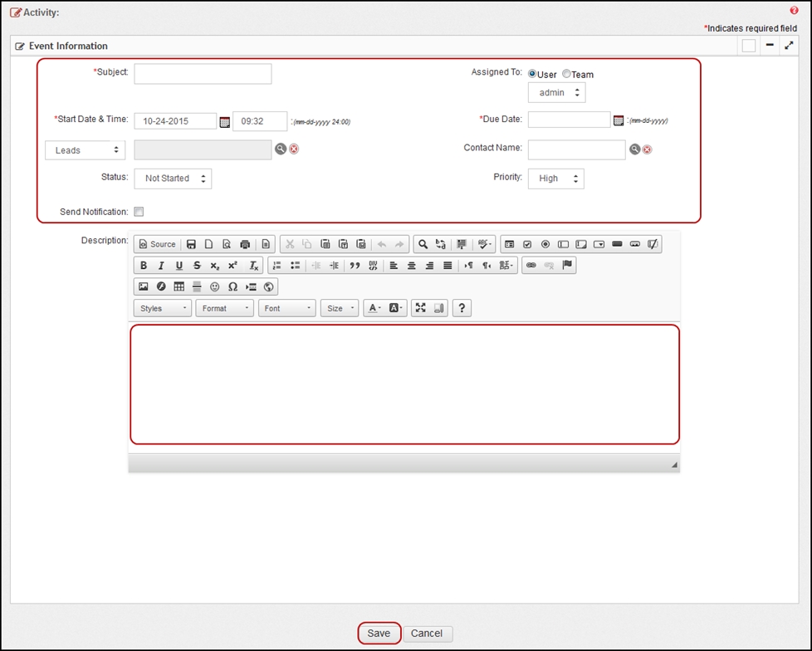Maximize the editor

coord(420,307)
